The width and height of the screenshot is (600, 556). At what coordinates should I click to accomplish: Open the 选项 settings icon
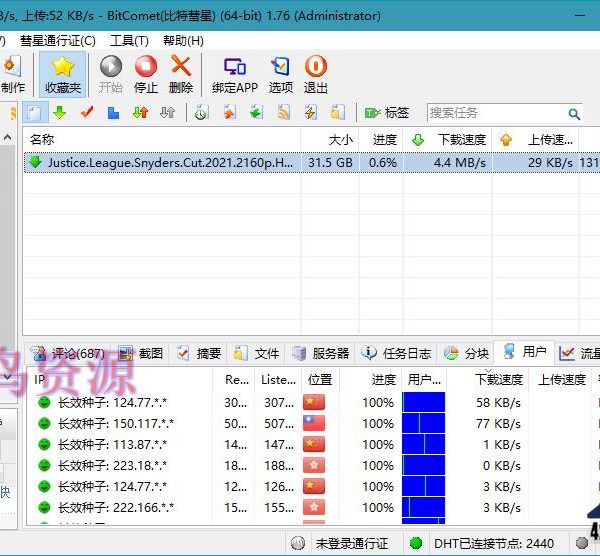pos(281,68)
